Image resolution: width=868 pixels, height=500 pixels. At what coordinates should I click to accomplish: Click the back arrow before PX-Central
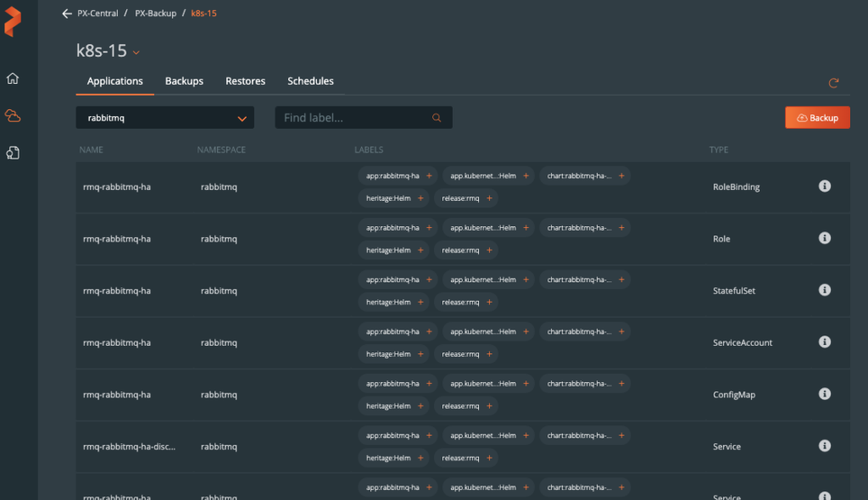(67, 14)
